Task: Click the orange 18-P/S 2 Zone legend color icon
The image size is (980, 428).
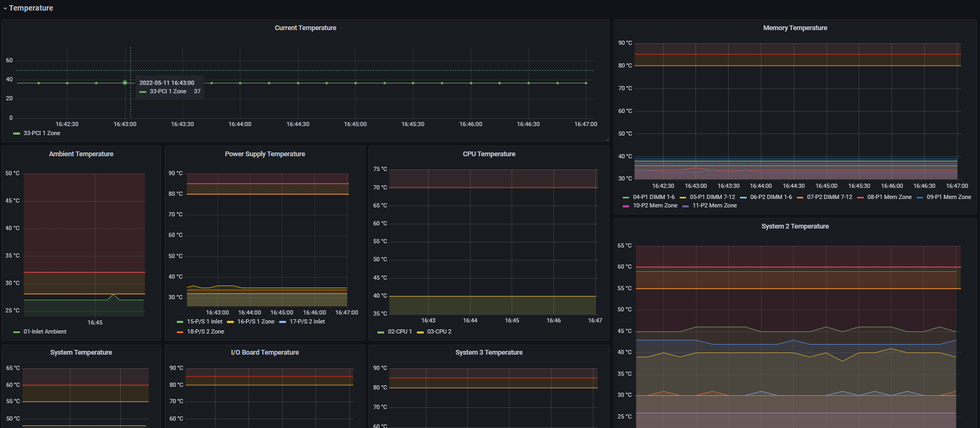Action: pos(180,332)
